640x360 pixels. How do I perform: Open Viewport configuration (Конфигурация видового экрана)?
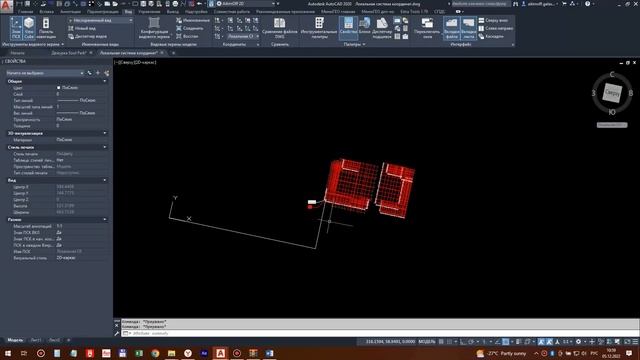(x=154, y=28)
